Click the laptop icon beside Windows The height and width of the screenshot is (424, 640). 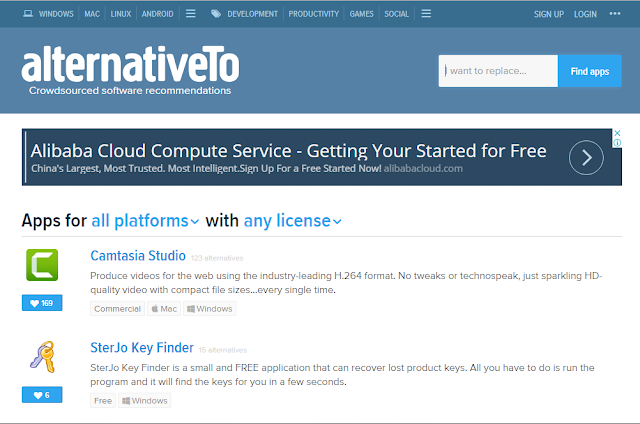coord(28,14)
